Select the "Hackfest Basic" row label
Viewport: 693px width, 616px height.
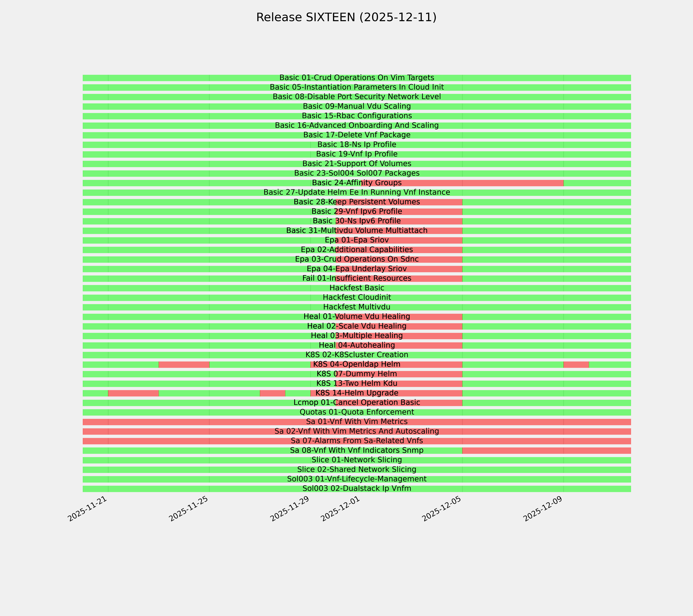357,288
